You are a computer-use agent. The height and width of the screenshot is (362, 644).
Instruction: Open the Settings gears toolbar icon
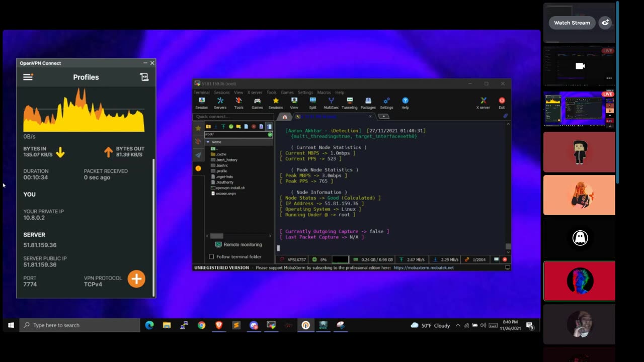pos(386,103)
